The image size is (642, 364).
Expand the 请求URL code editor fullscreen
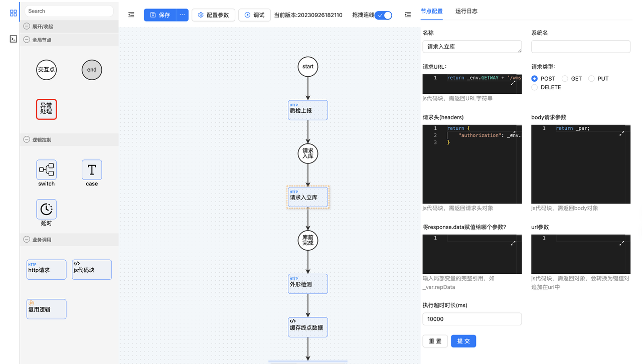pyautogui.click(x=513, y=83)
